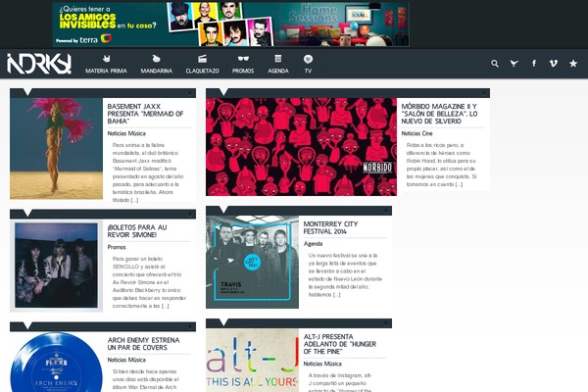This screenshot has width=588, height=392.
Task: Click Noticias Música under Alt-J article
Action: pos(322,364)
